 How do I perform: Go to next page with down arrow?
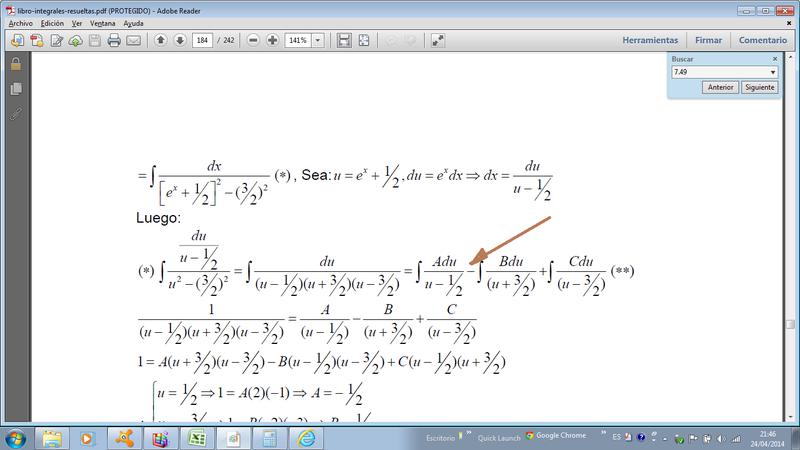pyautogui.click(x=180, y=41)
